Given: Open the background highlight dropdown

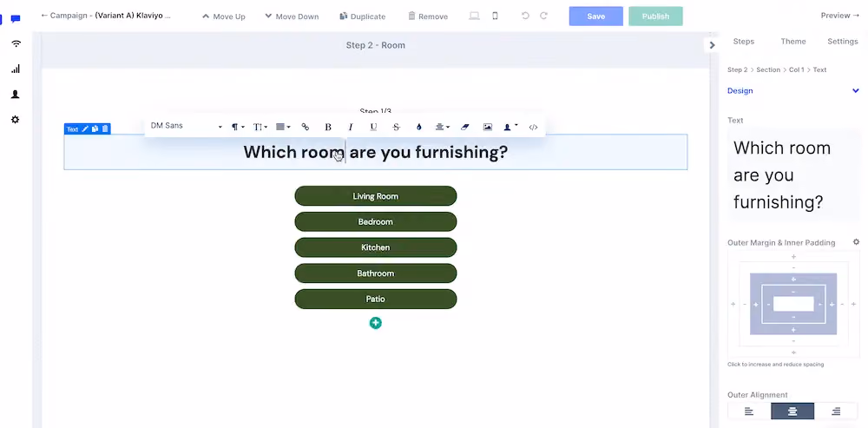Looking at the screenshot, I should 442,127.
